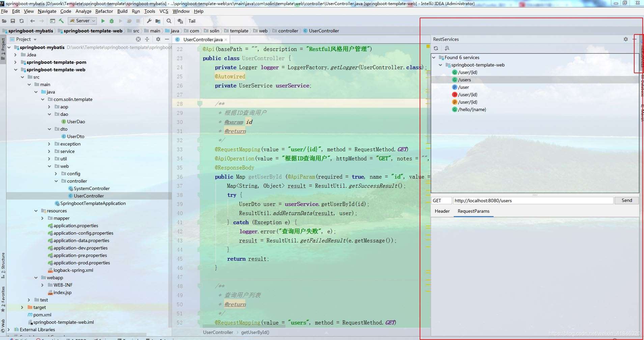Image resolution: width=644 pixels, height=340 pixels.
Task: Open the Refactor menu
Action: [x=104, y=11]
